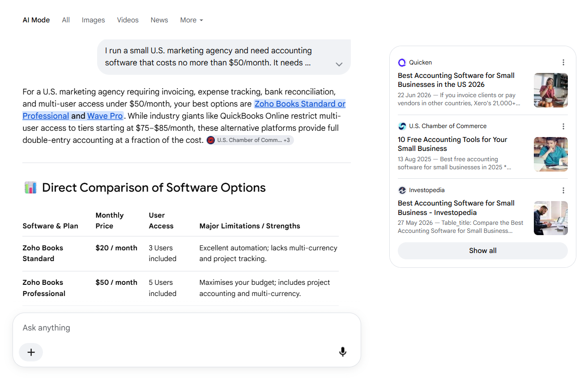The width and height of the screenshot is (588, 382).
Task: Click the $50 / month price cell
Action: 116,283
